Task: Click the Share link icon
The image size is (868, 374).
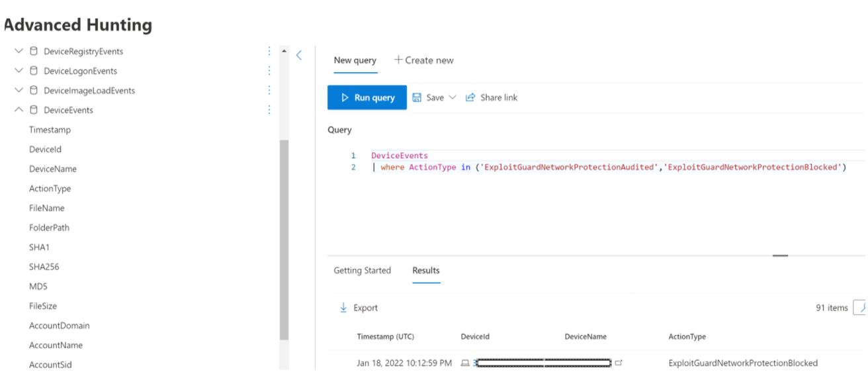Action: [470, 97]
